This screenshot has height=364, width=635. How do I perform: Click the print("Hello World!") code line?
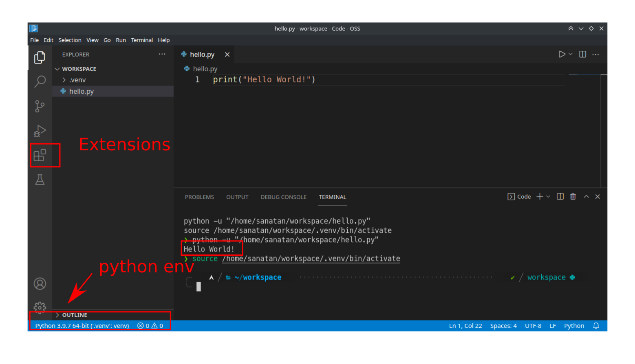264,79
